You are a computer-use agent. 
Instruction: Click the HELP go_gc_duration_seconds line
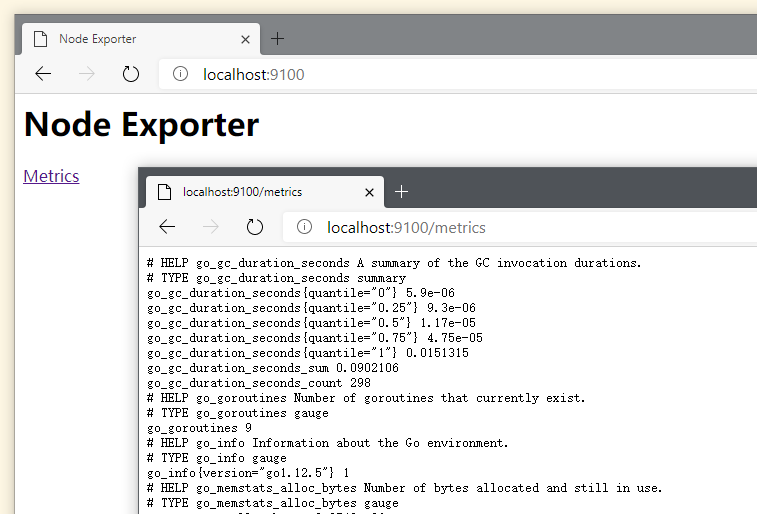394,263
